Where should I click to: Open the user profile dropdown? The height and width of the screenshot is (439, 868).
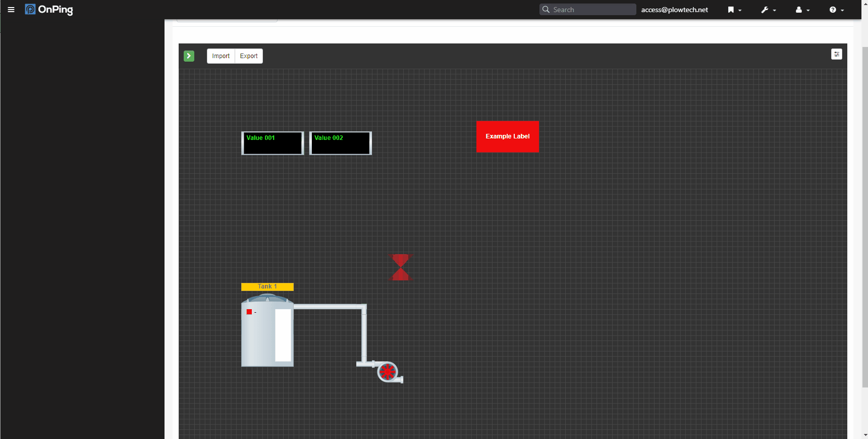point(802,10)
